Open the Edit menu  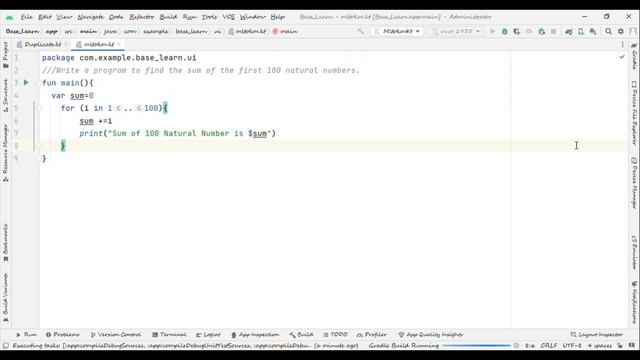(45, 17)
